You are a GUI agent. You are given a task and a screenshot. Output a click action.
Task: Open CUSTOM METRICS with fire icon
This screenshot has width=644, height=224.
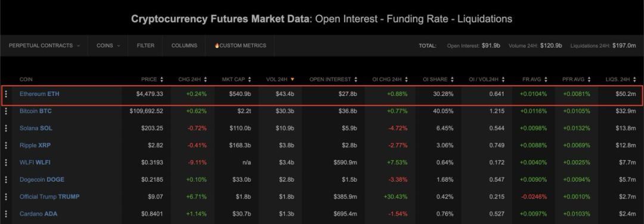point(240,45)
